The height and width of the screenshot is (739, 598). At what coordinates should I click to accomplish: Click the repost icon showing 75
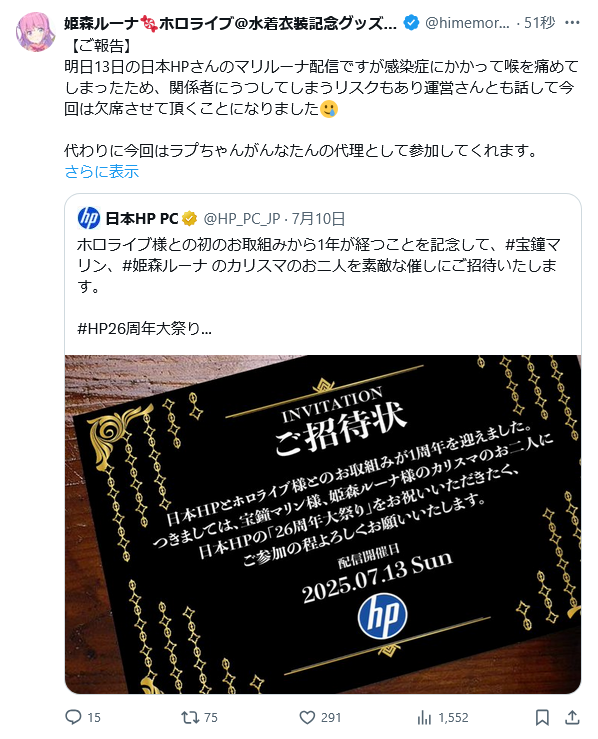pos(190,717)
